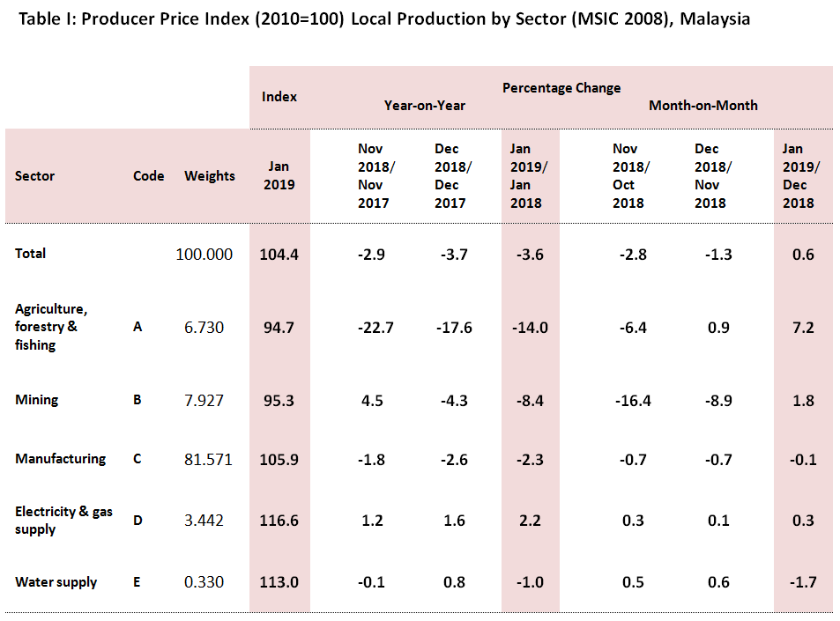Viewport: 840px width, 621px height.
Task: Select the Total weight value 100.000
Action: point(205,254)
